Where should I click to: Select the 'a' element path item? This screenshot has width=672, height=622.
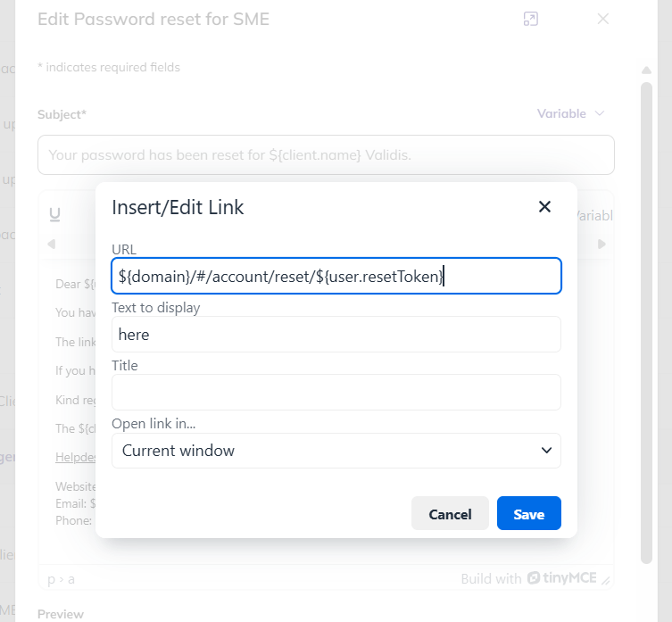point(71,579)
